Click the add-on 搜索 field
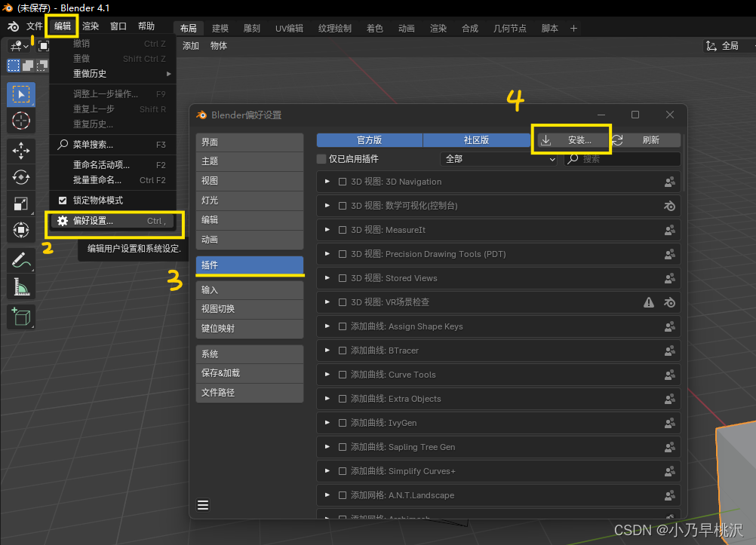756x545 pixels. (622, 159)
